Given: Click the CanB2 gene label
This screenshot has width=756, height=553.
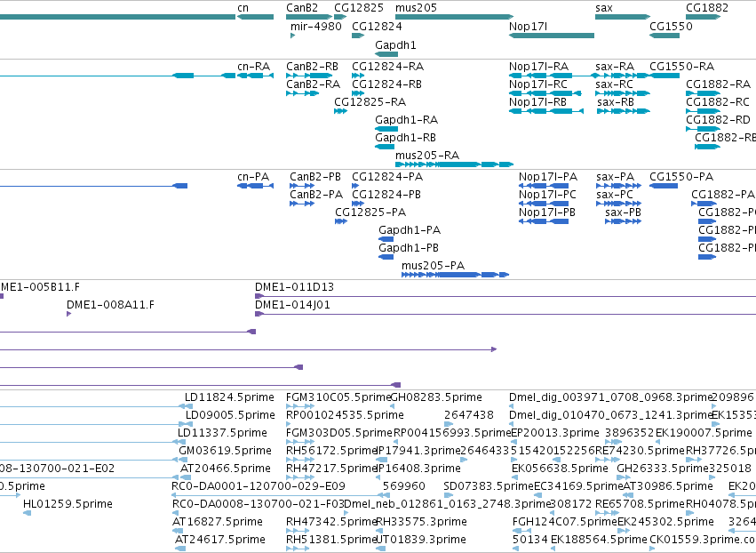Looking at the screenshot, I should pos(302,8).
